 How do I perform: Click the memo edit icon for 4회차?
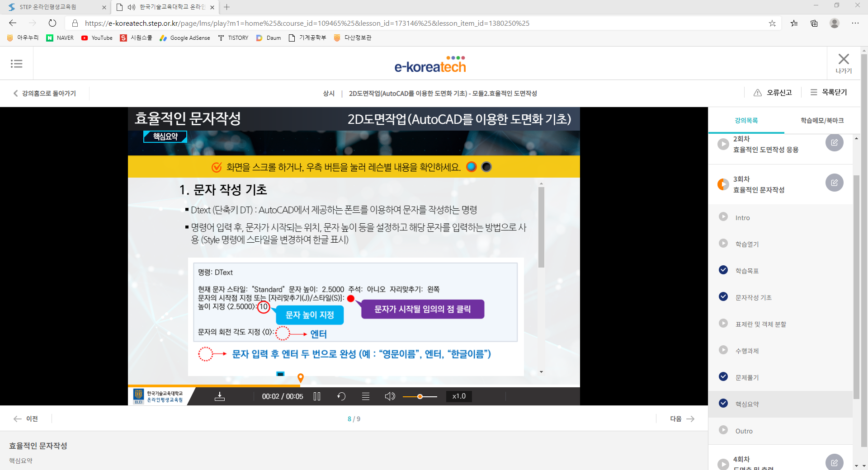(835, 462)
